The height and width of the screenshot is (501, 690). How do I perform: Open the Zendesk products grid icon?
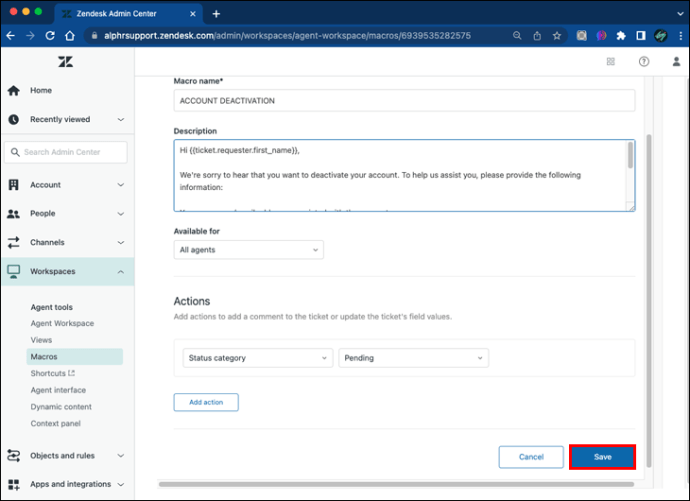click(610, 62)
